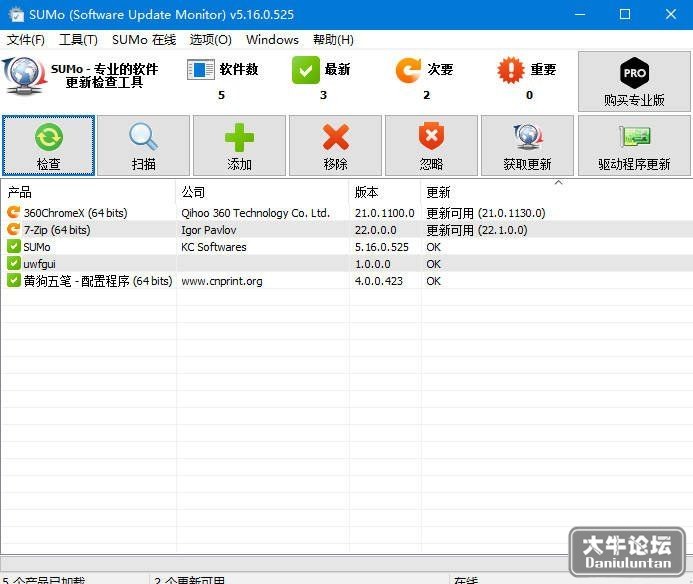Screen dimensions: 693x584
Task: Click green check icon beside uwfgui
Action: point(13,263)
